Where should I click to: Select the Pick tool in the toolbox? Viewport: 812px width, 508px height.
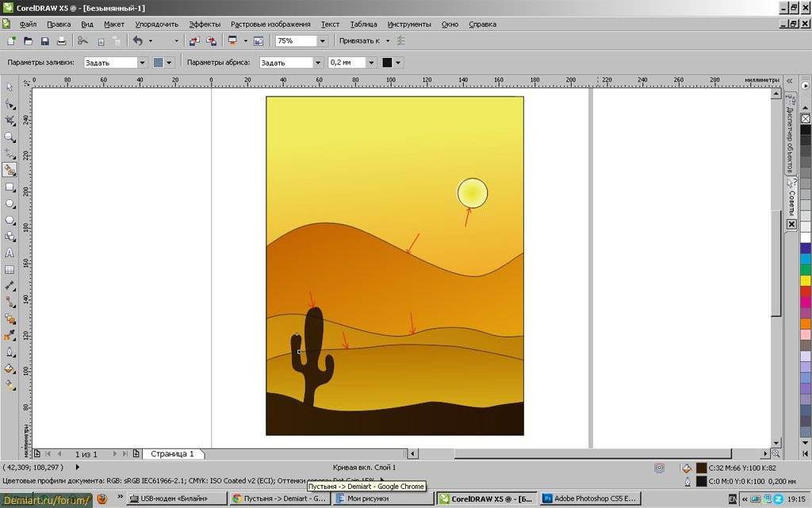(10, 87)
